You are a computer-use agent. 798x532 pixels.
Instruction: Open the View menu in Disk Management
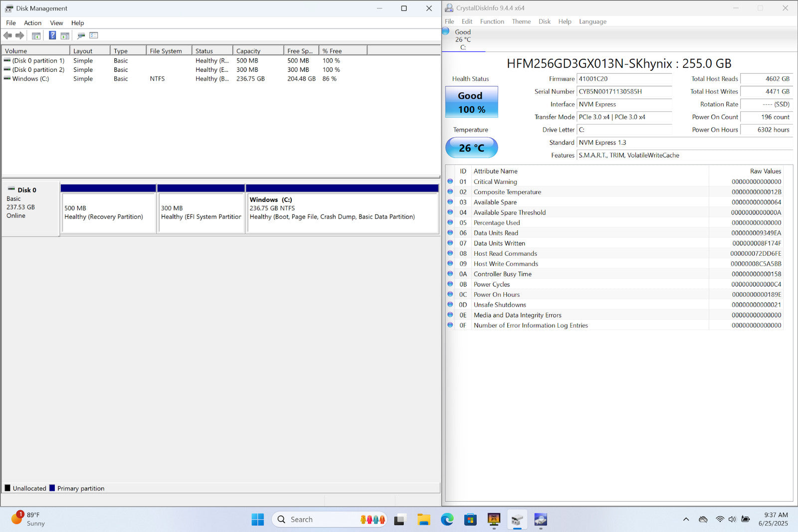56,23
